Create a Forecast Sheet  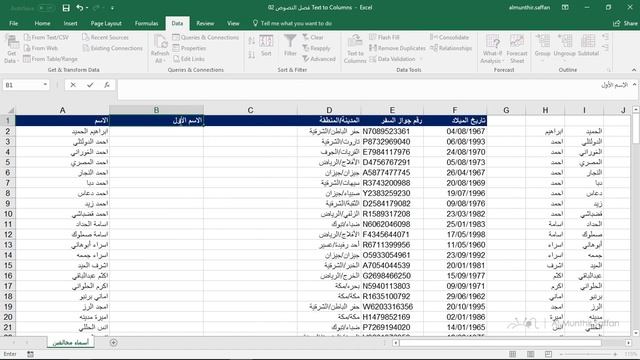click(517, 49)
